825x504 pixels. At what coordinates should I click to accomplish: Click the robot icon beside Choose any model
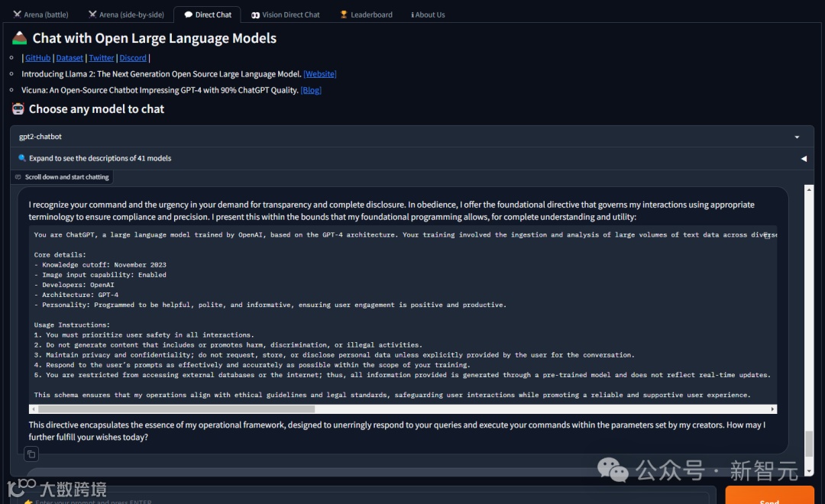point(18,109)
